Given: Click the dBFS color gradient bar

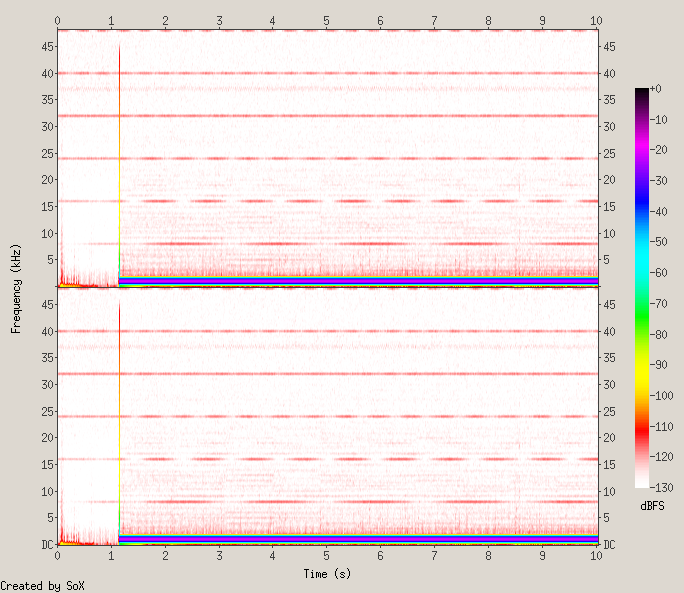Looking at the screenshot, I should coord(642,288).
